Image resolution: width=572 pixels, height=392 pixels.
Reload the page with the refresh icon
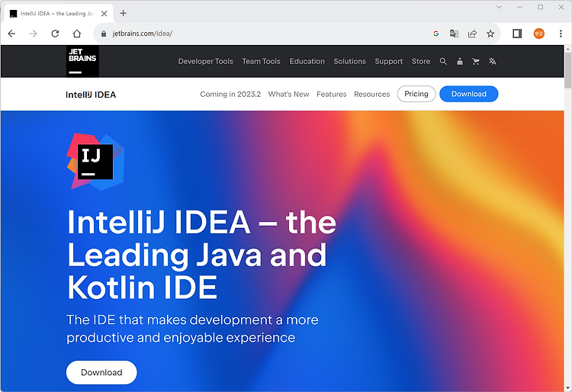(x=55, y=34)
